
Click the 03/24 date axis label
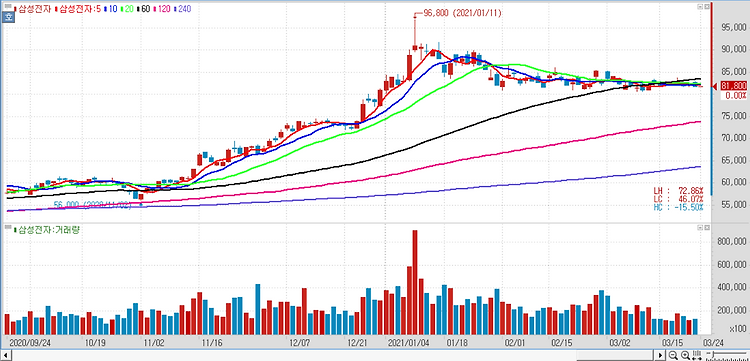tap(712, 343)
